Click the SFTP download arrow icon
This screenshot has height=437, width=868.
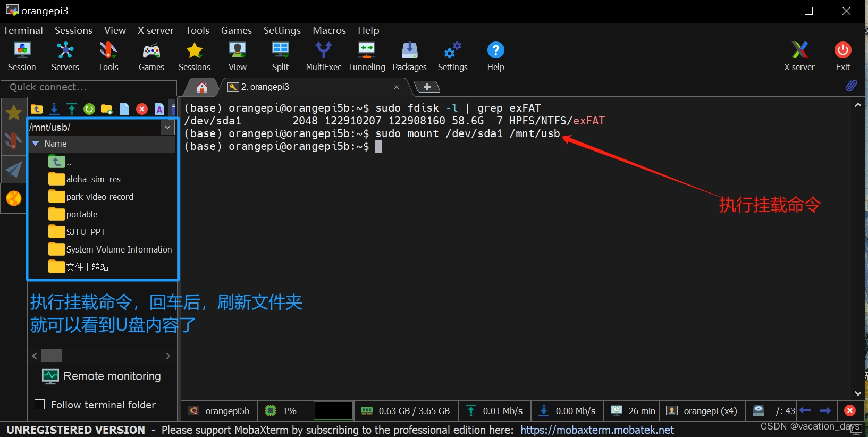(54, 109)
